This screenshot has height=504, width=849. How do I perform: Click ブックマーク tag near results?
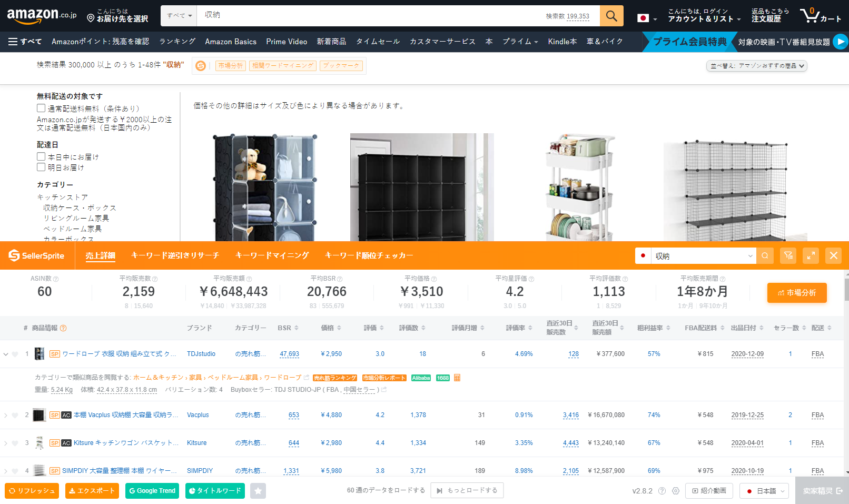341,66
